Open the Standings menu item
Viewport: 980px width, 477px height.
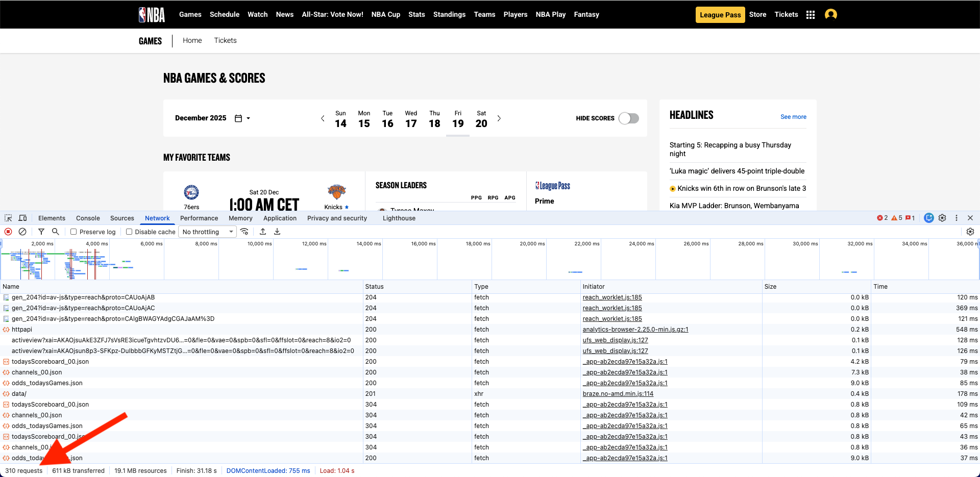pos(449,14)
